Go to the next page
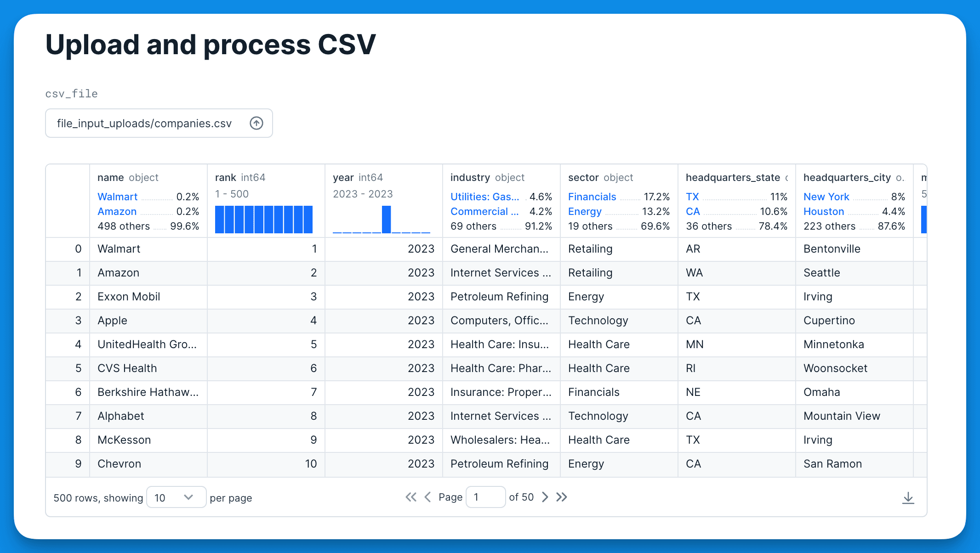980x553 pixels. click(545, 497)
